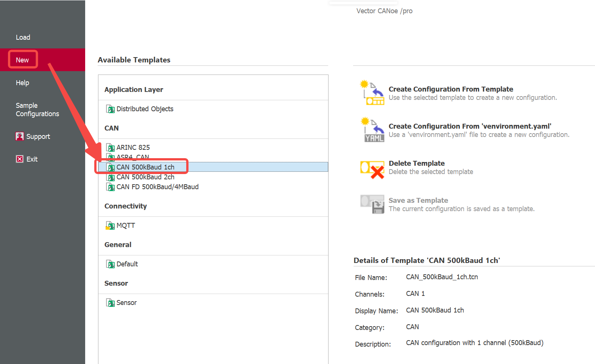Click the Save as Template disk icon
Viewport: 595px width, 364px height.
(372, 204)
